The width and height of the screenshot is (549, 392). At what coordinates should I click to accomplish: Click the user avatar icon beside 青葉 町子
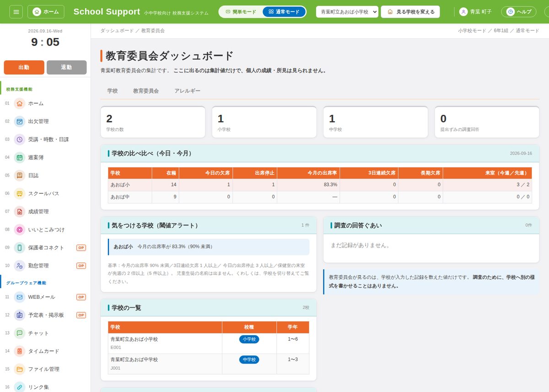coord(463,12)
